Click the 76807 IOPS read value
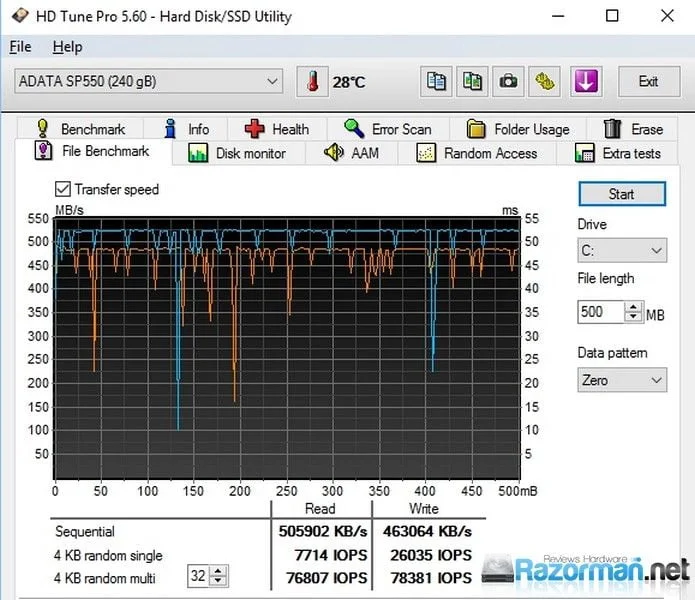This screenshot has height=600, width=695. pyautogui.click(x=327, y=578)
